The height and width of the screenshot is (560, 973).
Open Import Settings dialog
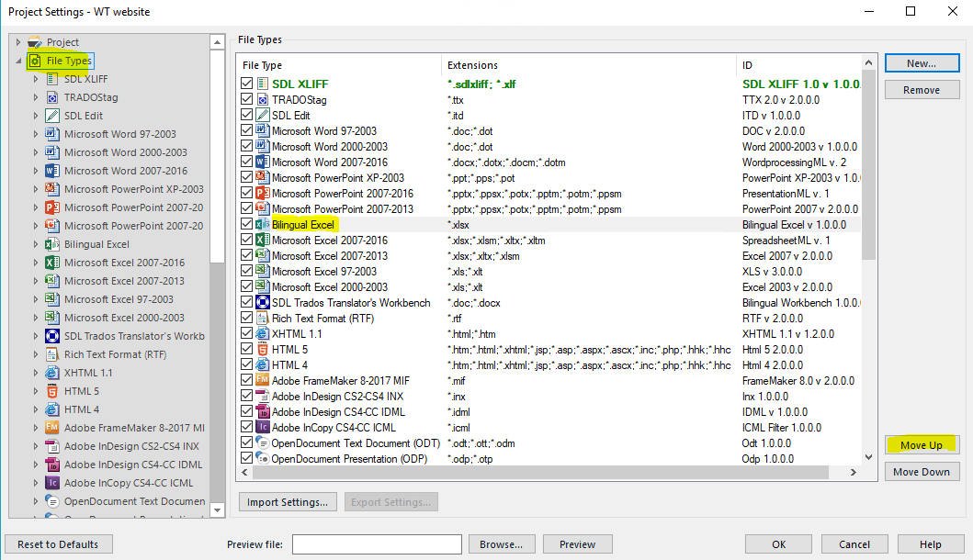tap(288, 502)
